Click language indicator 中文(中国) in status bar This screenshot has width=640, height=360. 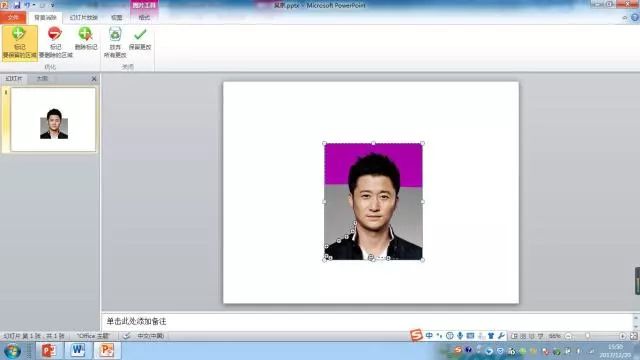pos(150,336)
